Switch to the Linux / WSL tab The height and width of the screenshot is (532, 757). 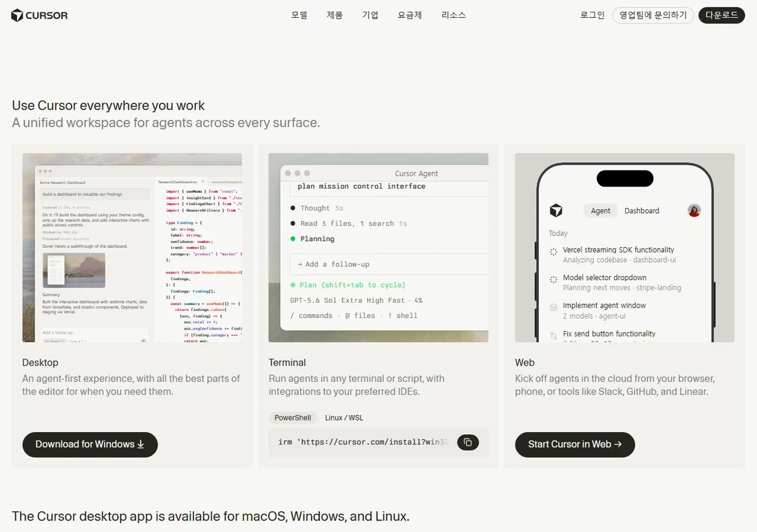click(x=343, y=418)
